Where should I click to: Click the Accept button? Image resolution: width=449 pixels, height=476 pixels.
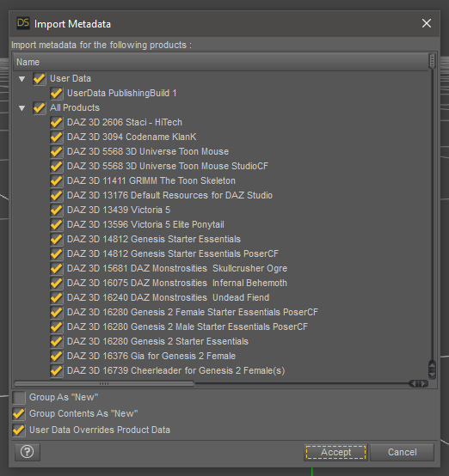pos(335,452)
